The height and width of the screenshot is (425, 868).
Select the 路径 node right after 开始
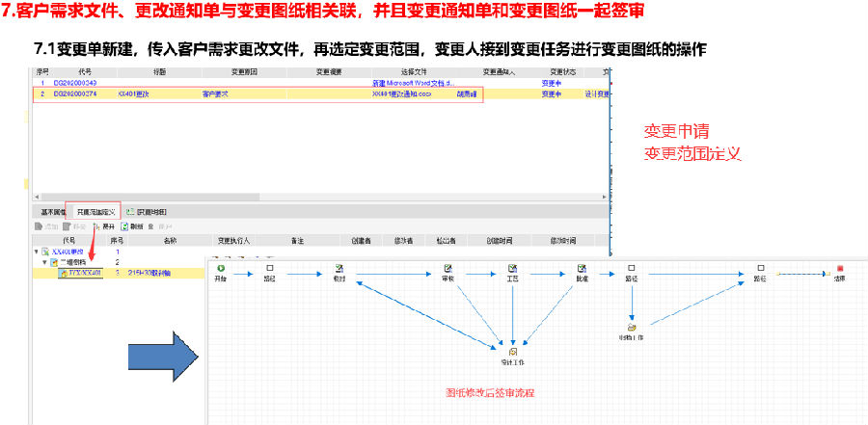270,268
